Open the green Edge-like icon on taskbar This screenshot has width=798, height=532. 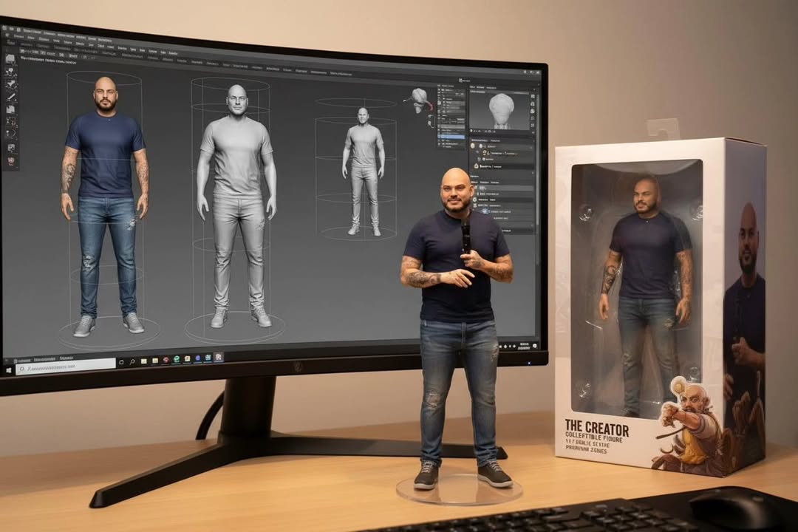tap(177, 359)
